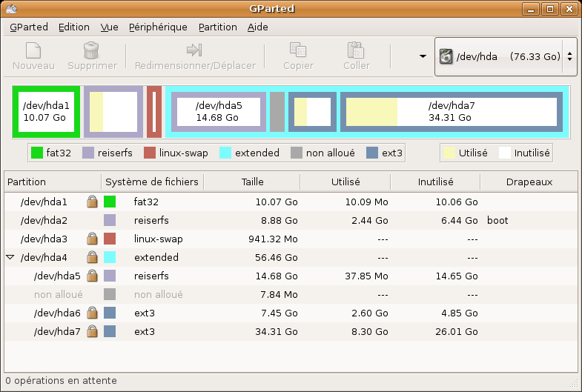Click the Système de fichiers column header

(152, 182)
